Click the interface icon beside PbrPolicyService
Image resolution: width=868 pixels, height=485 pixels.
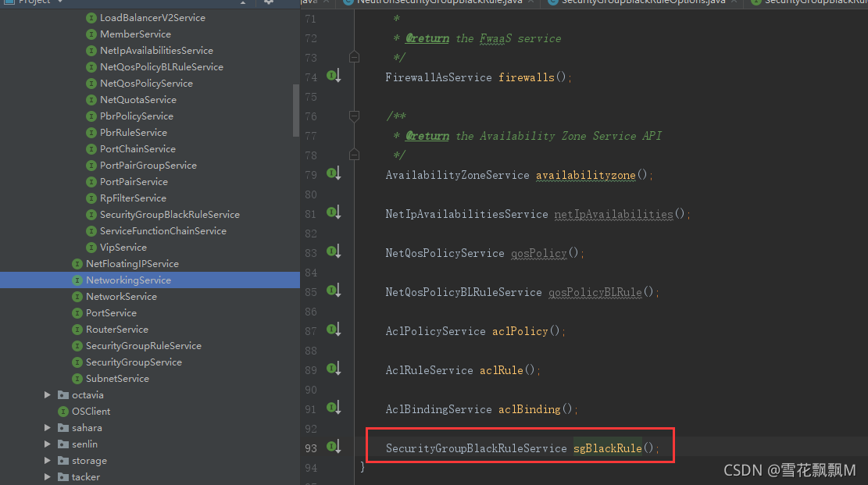coord(91,116)
